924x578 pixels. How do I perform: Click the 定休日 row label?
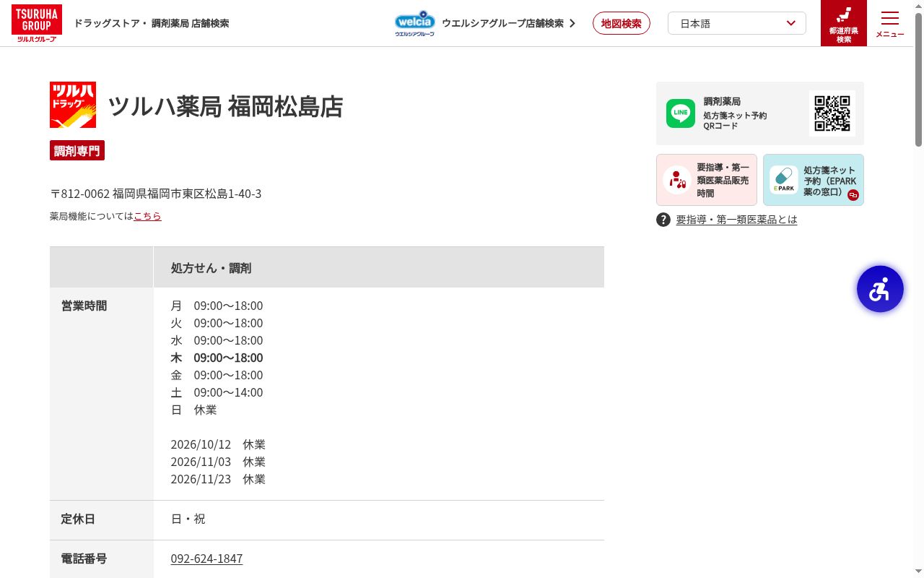[x=78, y=519]
